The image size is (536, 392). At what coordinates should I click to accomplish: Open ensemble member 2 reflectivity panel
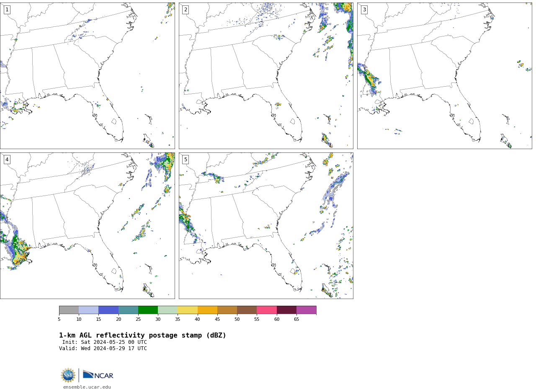click(x=266, y=76)
